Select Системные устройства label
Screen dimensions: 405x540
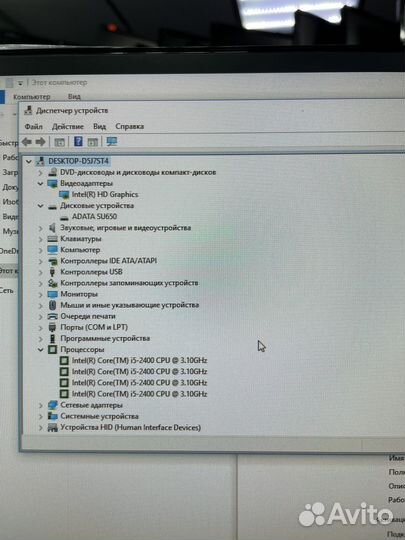(x=100, y=416)
